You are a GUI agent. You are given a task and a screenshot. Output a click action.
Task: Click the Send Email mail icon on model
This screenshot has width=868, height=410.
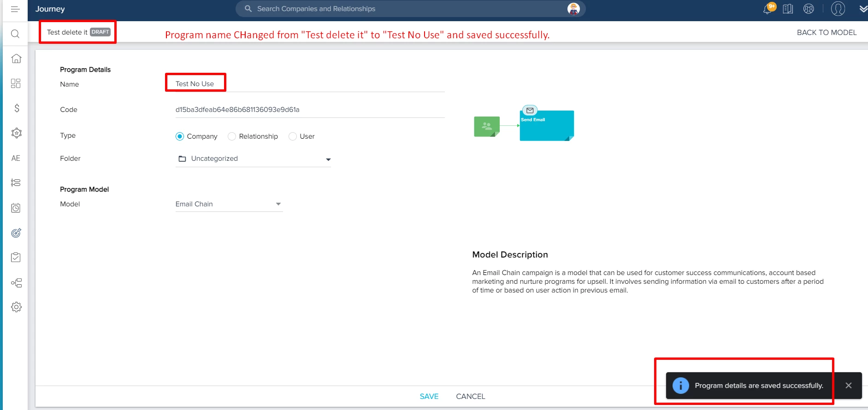[530, 111]
